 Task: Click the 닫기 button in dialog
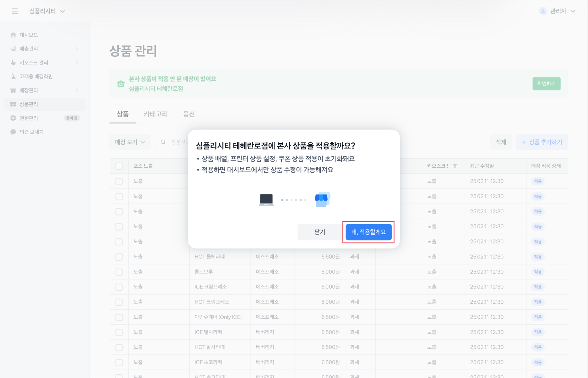click(x=320, y=232)
